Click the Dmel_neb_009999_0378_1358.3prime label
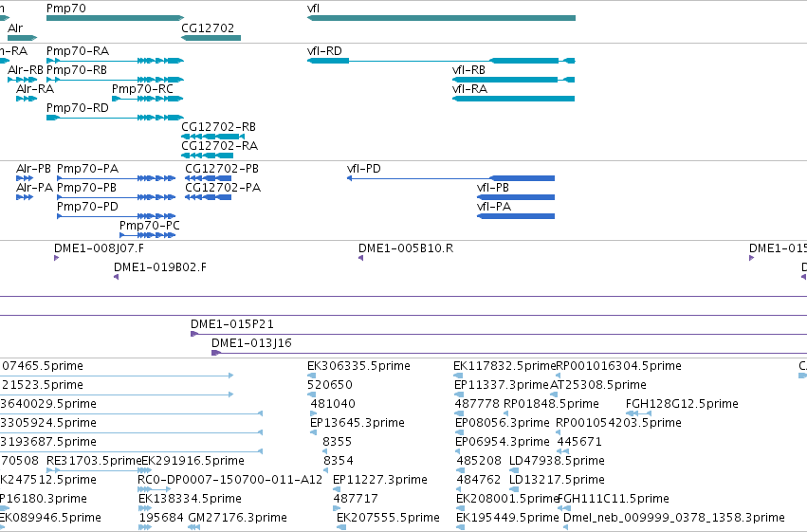The height and width of the screenshot is (532, 807). click(x=674, y=519)
